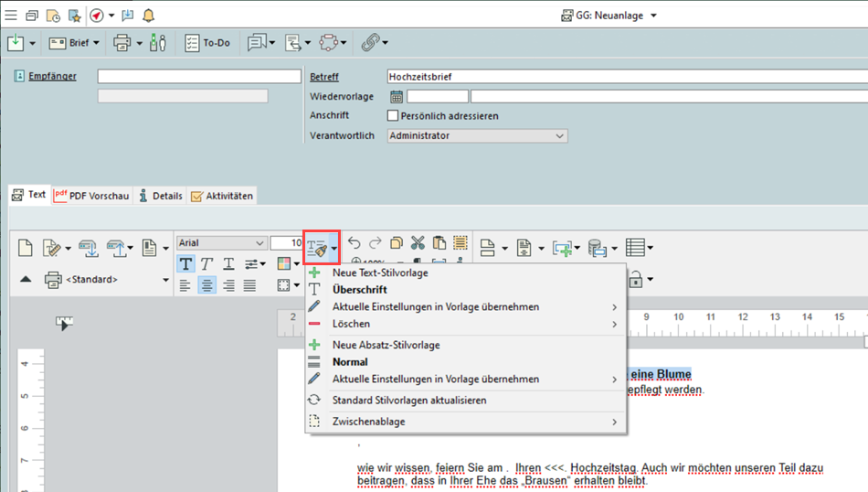This screenshot has height=492, width=868.
Task: Click the chain link icon
Action: 369,43
